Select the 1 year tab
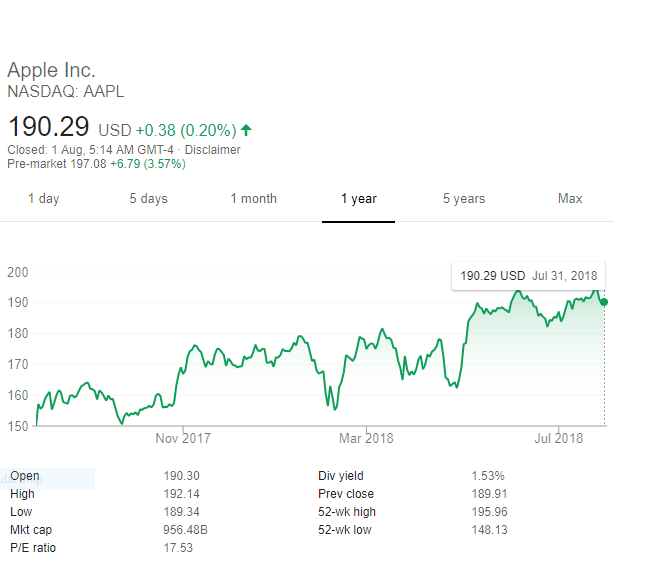The width and height of the screenshot is (655, 563). pyautogui.click(x=358, y=198)
